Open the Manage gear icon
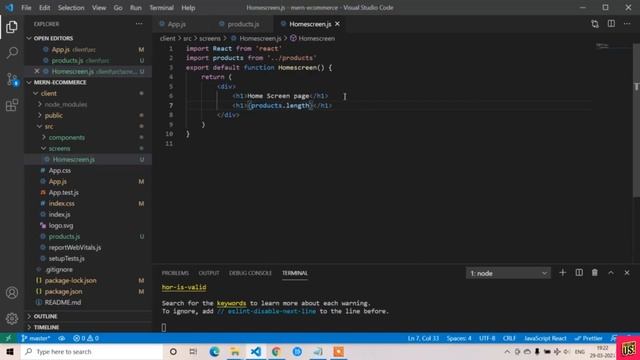Screen dimensions: 640x360 click(12, 318)
